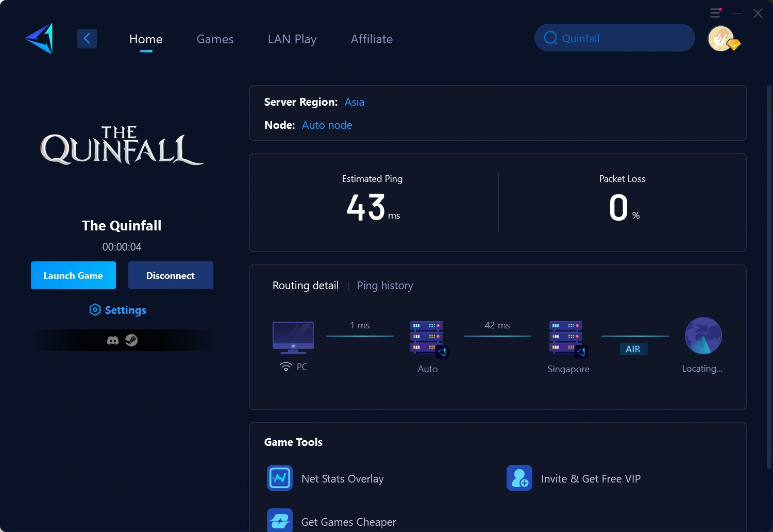Screen dimensions: 773x532
Task: Click the GearUP logo icon
Action: pos(39,39)
